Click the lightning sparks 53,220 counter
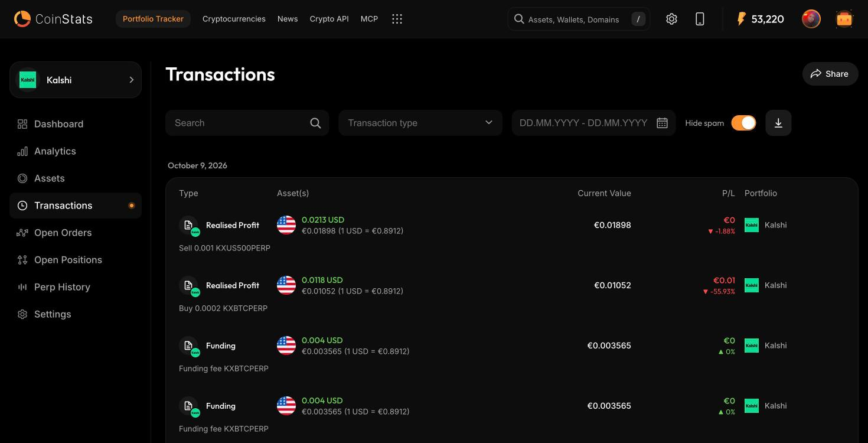 [x=760, y=19]
